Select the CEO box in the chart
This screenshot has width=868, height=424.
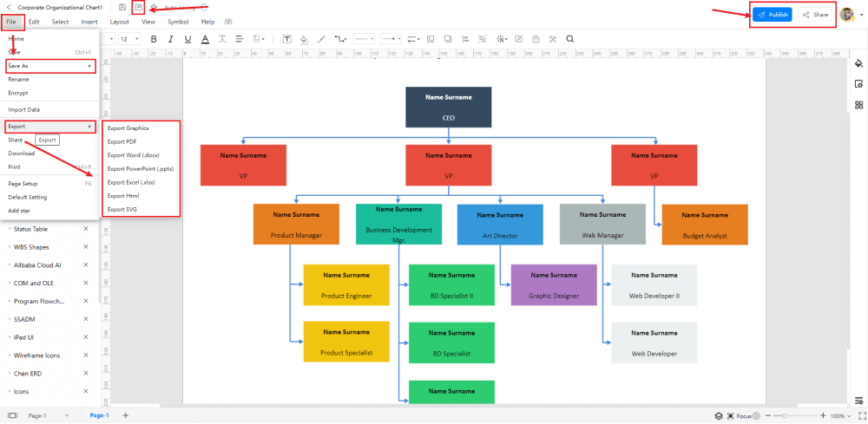click(x=449, y=108)
